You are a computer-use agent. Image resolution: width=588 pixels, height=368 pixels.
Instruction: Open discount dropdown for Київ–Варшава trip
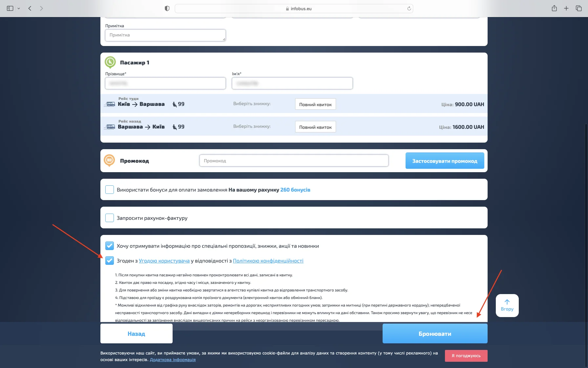point(315,104)
